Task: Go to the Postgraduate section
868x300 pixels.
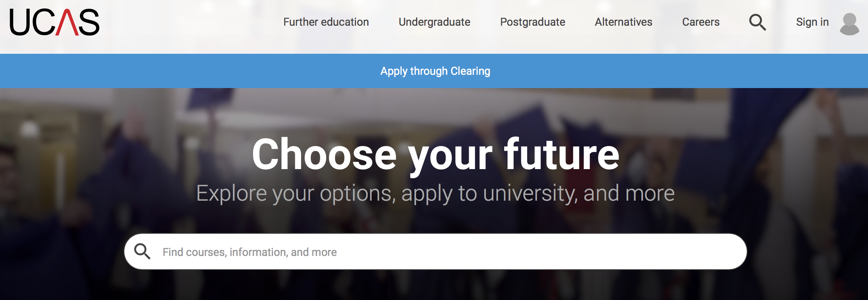Action: (532, 22)
